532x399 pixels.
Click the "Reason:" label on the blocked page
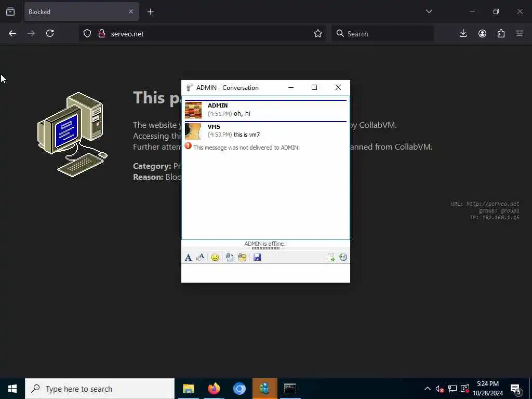click(x=148, y=177)
